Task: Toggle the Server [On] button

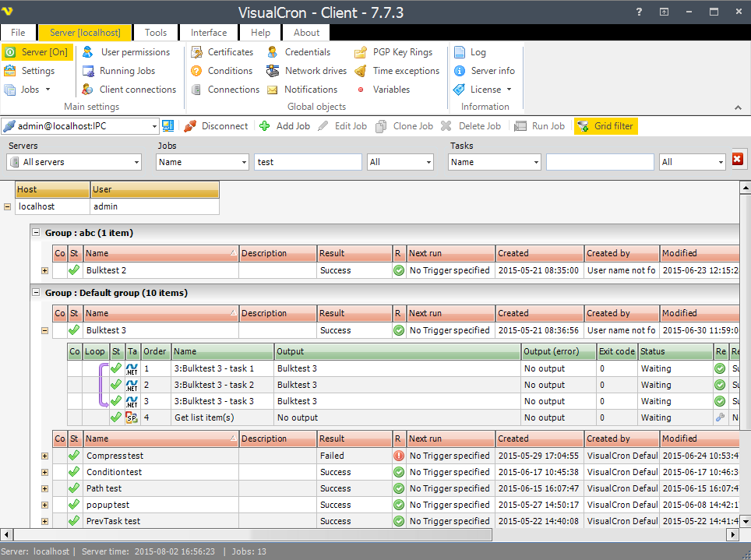Action: click(36, 52)
